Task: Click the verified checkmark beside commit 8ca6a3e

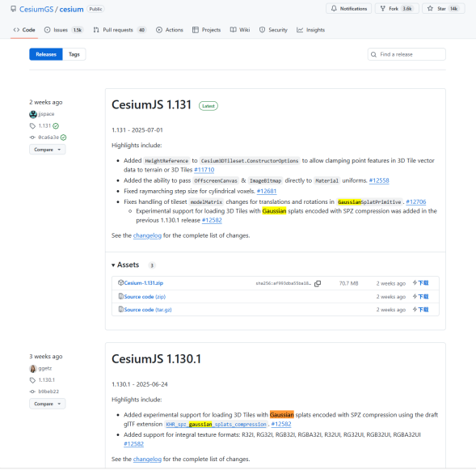Action: 64,138
